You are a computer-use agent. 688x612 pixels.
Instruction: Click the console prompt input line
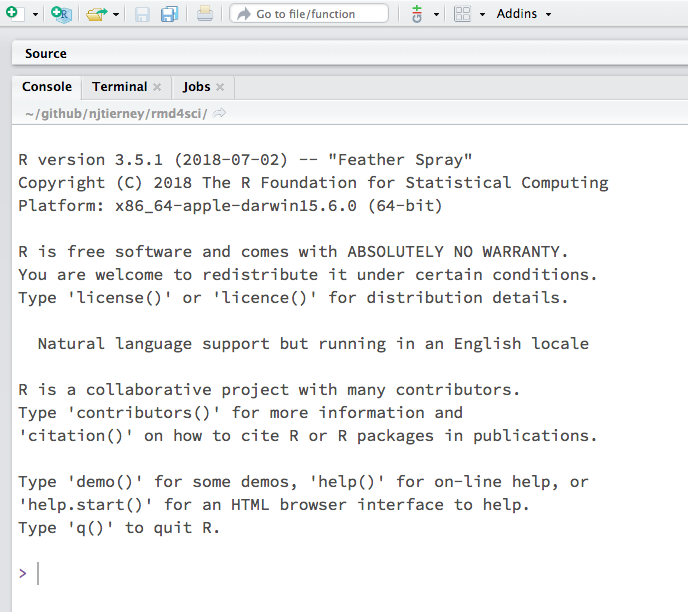[350, 573]
